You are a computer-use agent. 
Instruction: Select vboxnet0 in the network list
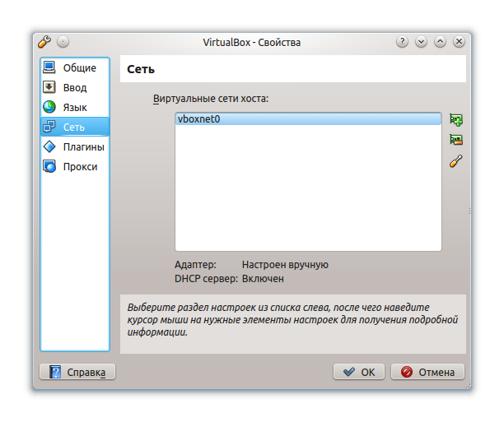pyautogui.click(x=308, y=118)
